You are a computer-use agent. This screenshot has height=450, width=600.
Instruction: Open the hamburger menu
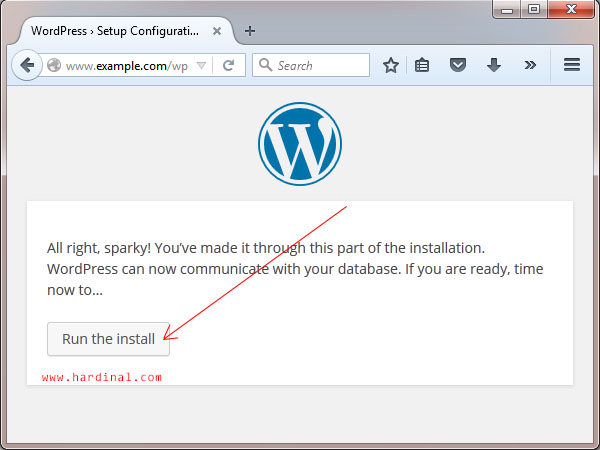[572, 65]
